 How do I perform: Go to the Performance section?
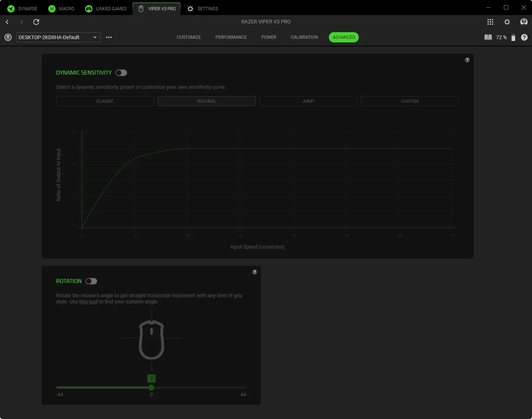(231, 37)
